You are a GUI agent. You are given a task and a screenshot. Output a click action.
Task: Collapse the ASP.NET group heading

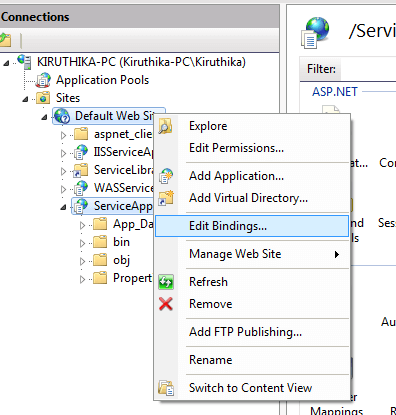335,91
